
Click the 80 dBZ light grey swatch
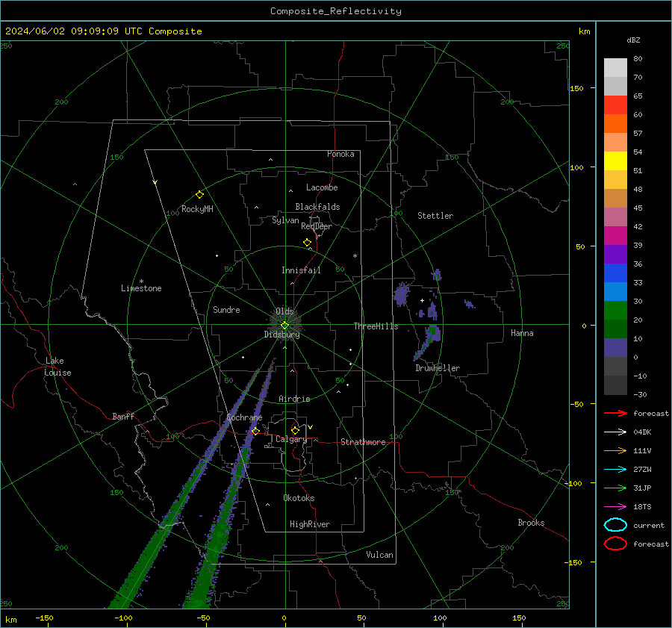click(615, 67)
